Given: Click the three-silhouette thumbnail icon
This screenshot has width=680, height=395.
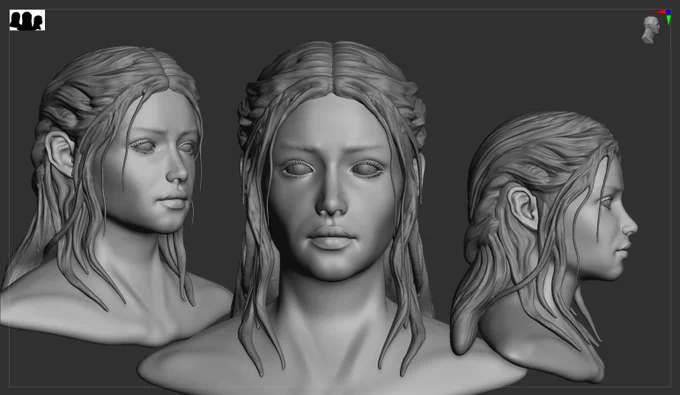Looking at the screenshot, I should [x=27, y=20].
